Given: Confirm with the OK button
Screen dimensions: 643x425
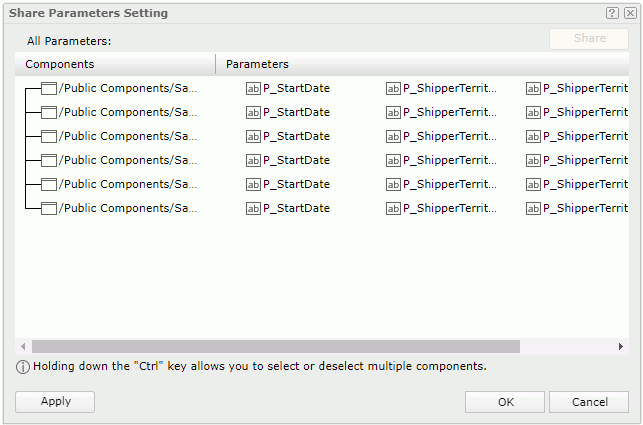Looking at the screenshot, I should click(505, 402).
